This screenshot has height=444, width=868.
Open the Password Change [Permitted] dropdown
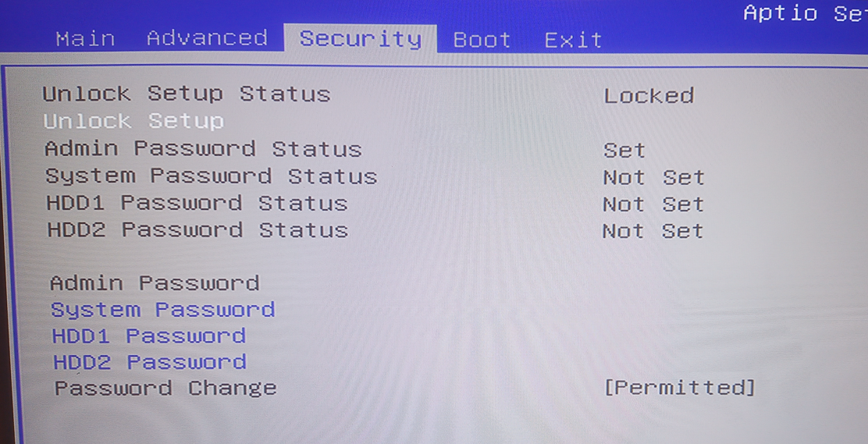(x=679, y=388)
